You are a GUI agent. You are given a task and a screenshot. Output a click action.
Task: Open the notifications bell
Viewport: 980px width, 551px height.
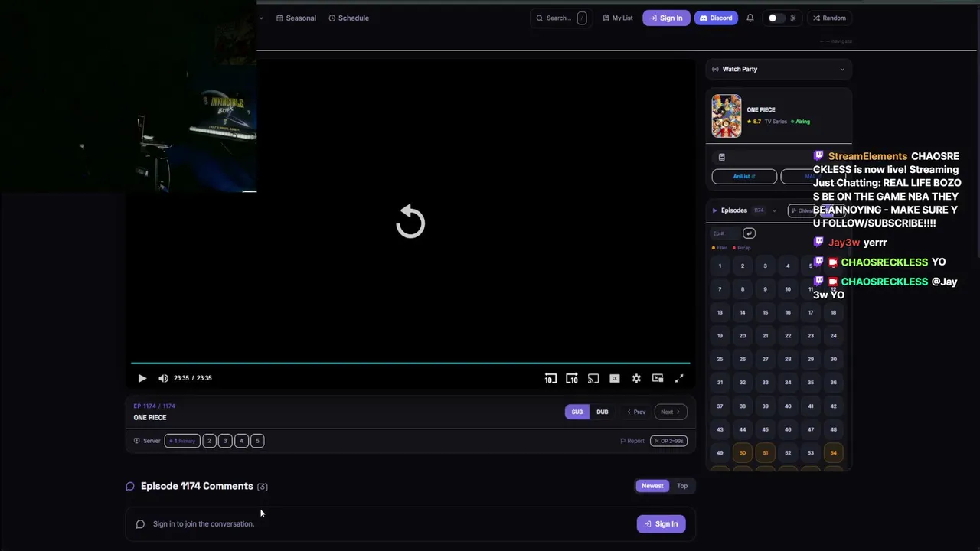point(750,18)
